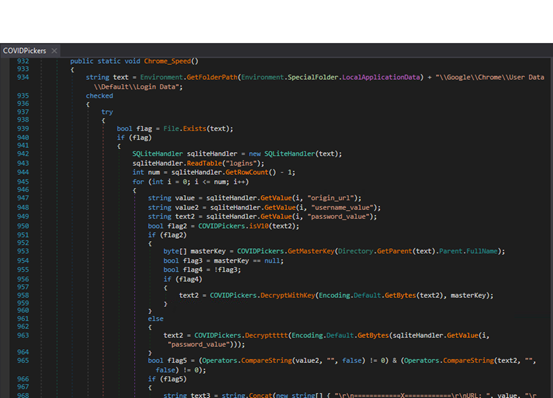Click 'if (flag)' on line 940
This screenshot has height=398, width=553.
click(x=134, y=137)
